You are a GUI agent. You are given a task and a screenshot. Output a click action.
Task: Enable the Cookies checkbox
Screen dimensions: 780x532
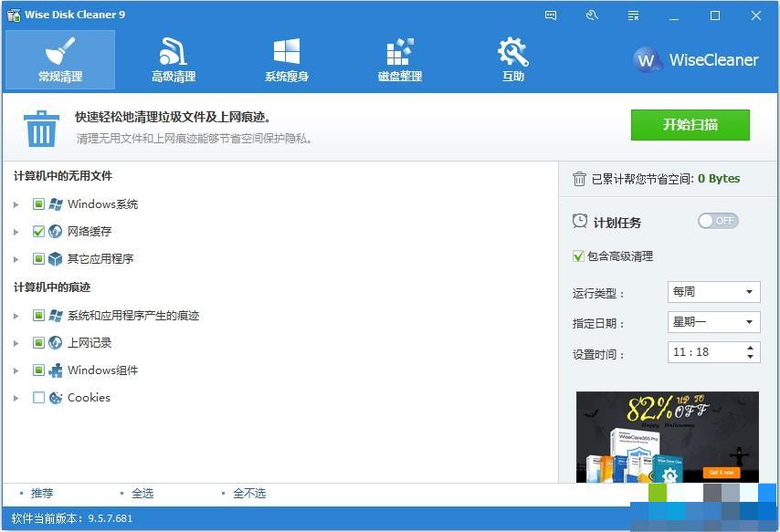point(37,398)
